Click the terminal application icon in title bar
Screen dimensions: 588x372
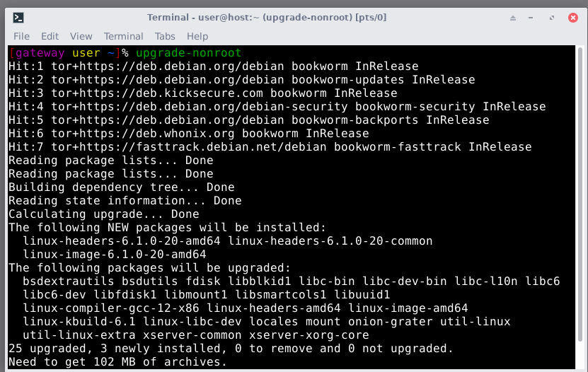(18, 18)
